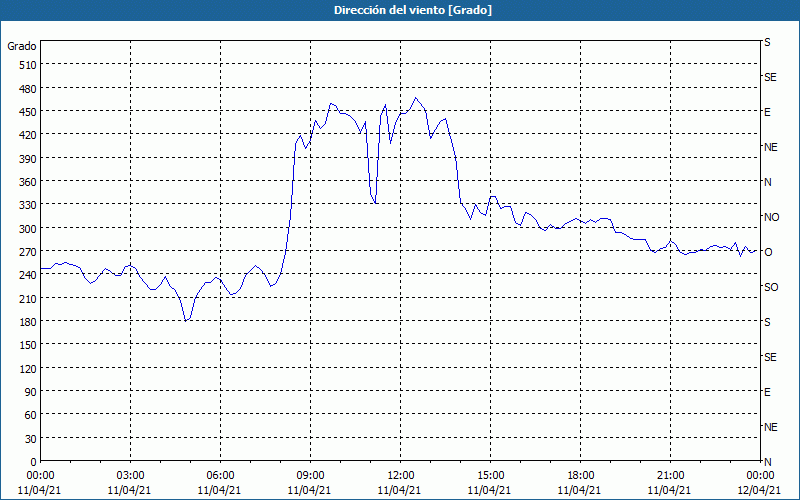Viewport: 800px width, 500px height.
Task: Click the 11/04/21 date under 18:00
Action: (580, 490)
